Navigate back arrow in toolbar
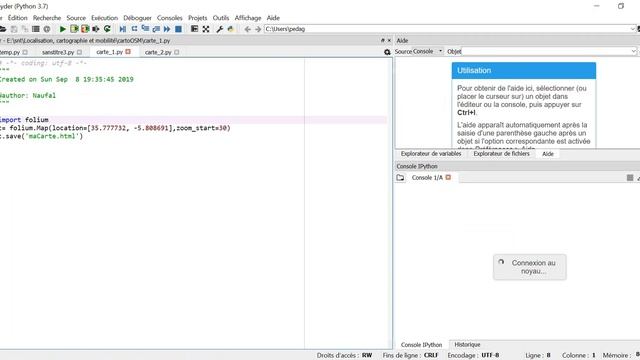The height and width of the screenshot is (360, 640). 247,29
